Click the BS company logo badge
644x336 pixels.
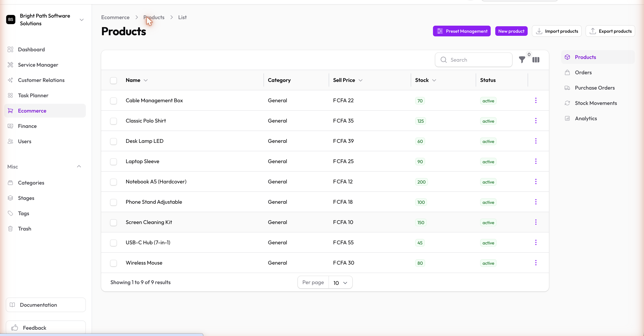pyautogui.click(x=11, y=20)
